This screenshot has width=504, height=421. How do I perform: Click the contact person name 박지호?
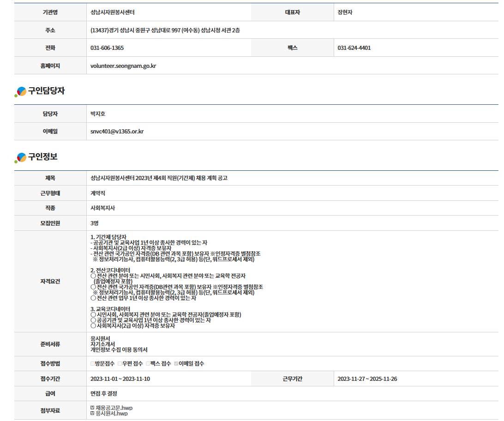(98, 114)
